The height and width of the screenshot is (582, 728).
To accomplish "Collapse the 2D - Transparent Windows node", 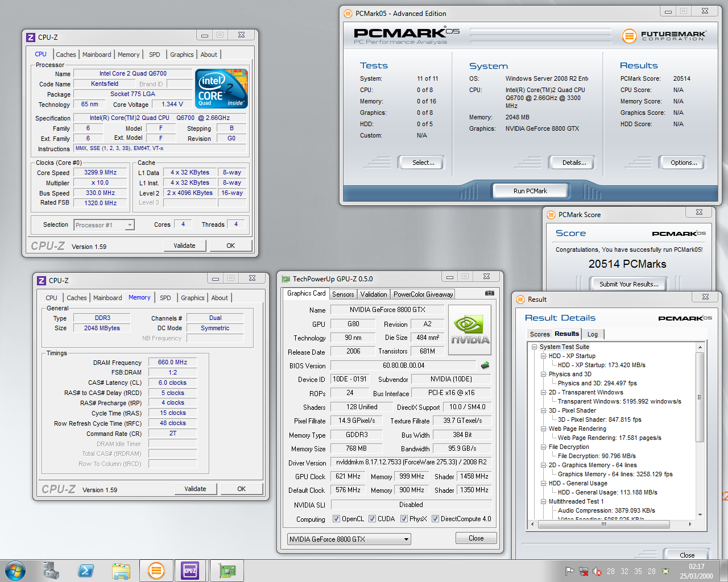I will click(x=543, y=393).
